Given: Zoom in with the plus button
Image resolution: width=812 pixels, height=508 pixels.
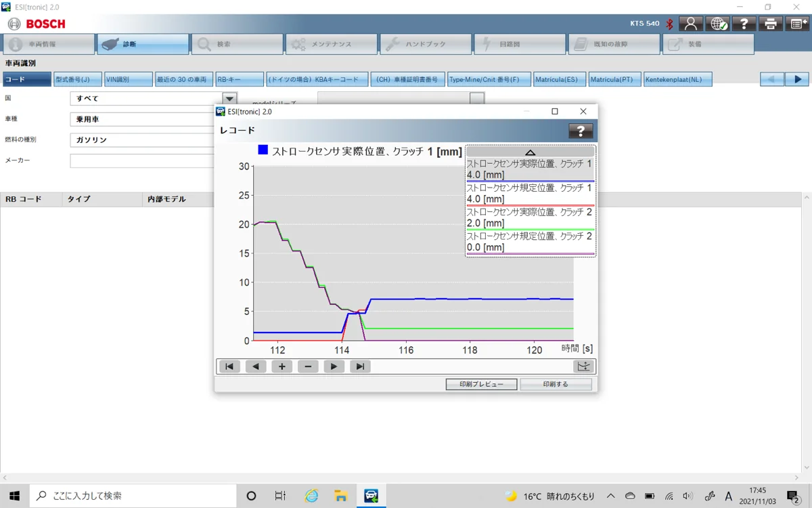Looking at the screenshot, I should [x=281, y=366].
